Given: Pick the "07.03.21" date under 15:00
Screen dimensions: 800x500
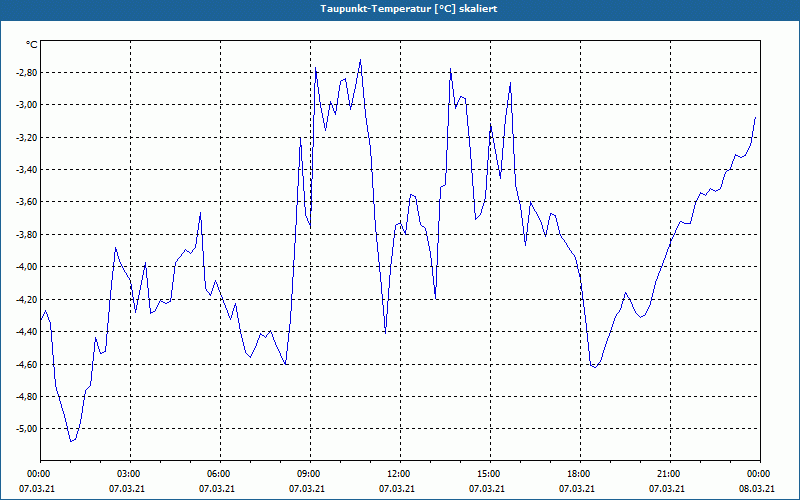Looking at the screenshot, I should coord(487,488).
